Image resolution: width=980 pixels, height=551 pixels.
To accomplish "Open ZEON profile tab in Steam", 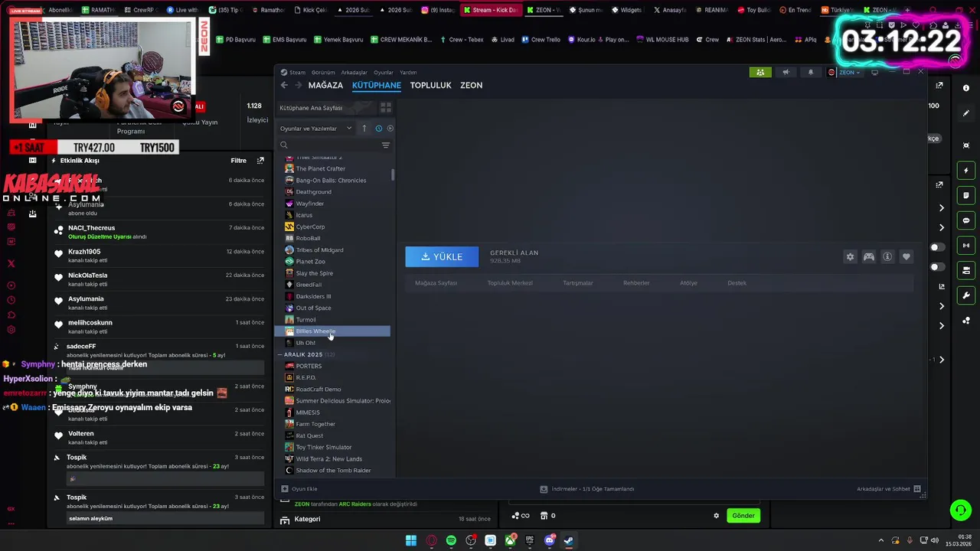I will pyautogui.click(x=471, y=85).
